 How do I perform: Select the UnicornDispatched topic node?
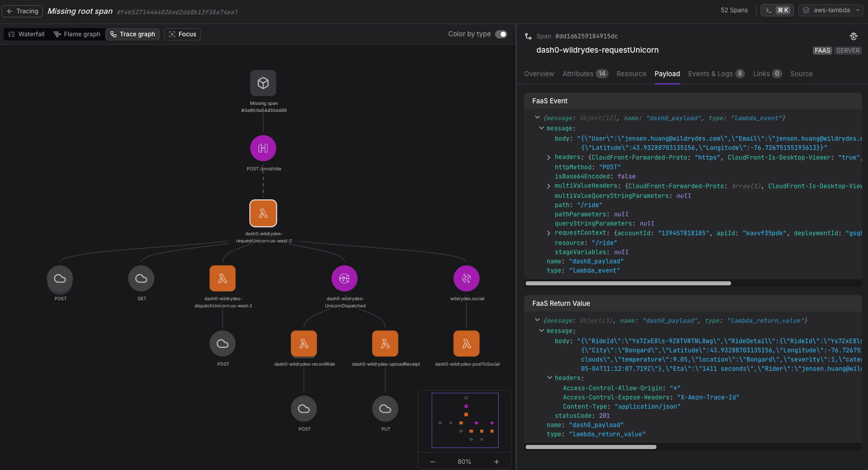pos(345,279)
